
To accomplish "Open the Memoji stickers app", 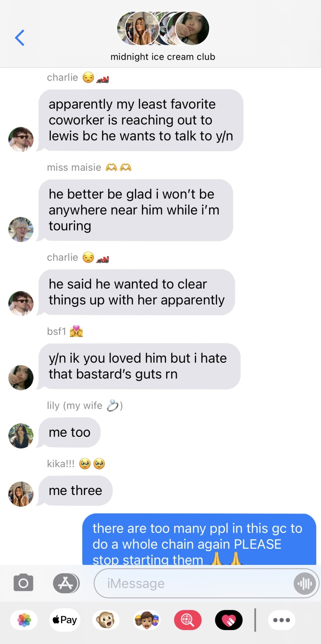I will pyautogui.click(x=147, y=620).
